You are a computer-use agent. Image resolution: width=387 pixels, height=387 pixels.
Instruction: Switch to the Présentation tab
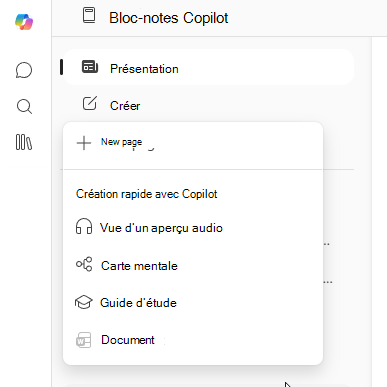pyautogui.click(x=208, y=67)
